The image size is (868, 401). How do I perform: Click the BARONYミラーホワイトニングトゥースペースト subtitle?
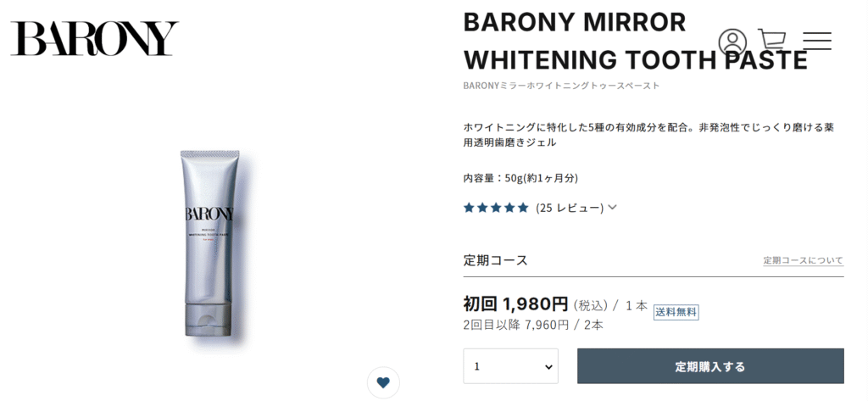pyautogui.click(x=561, y=86)
